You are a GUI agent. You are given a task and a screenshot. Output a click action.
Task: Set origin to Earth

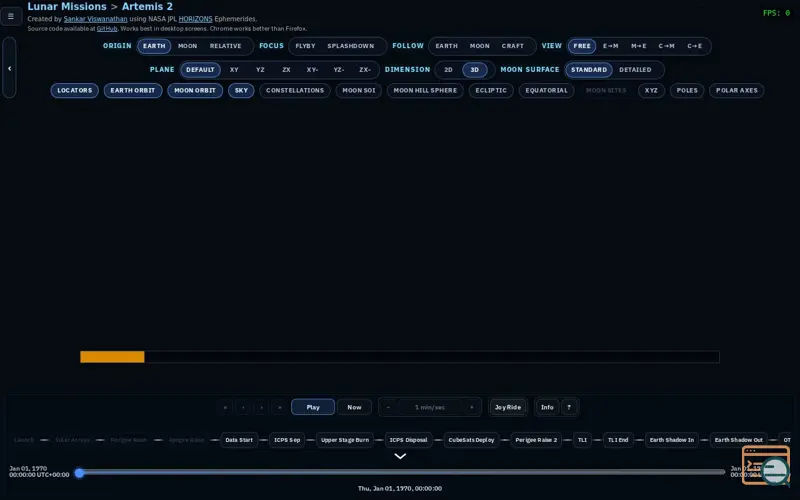coord(154,46)
